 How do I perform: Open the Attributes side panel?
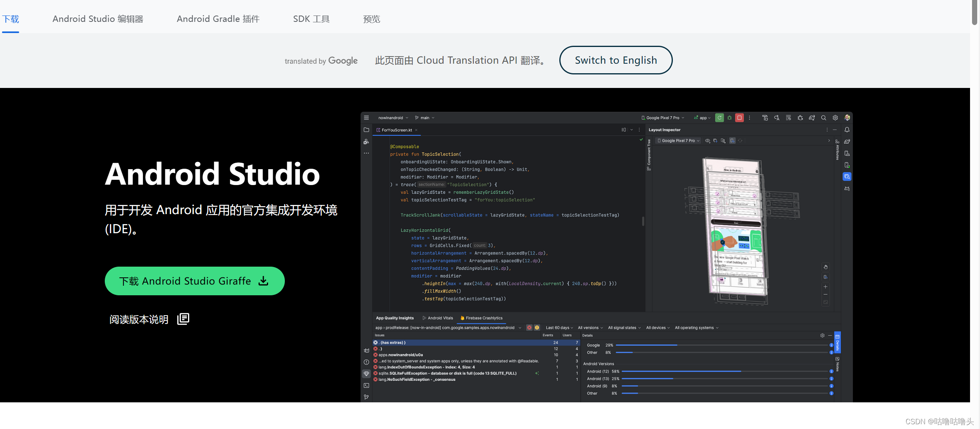(837, 150)
